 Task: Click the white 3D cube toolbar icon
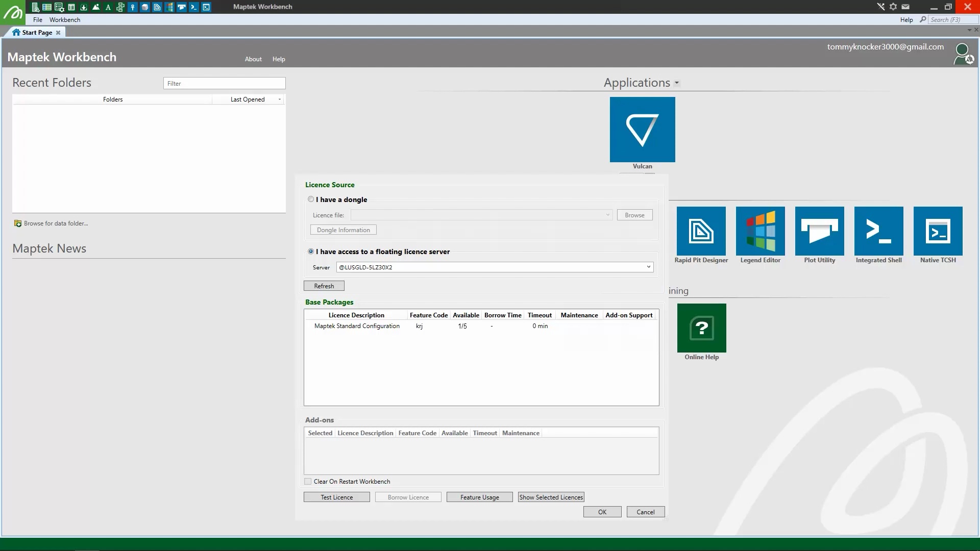[x=145, y=7]
